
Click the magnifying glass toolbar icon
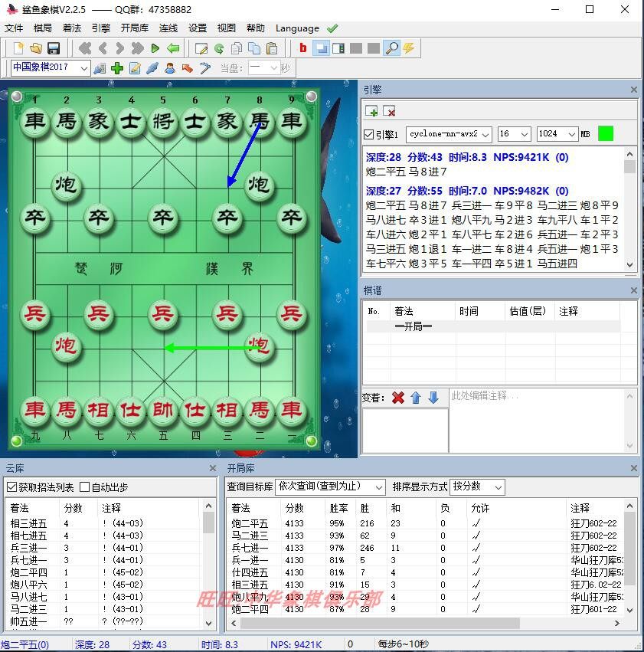point(392,48)
